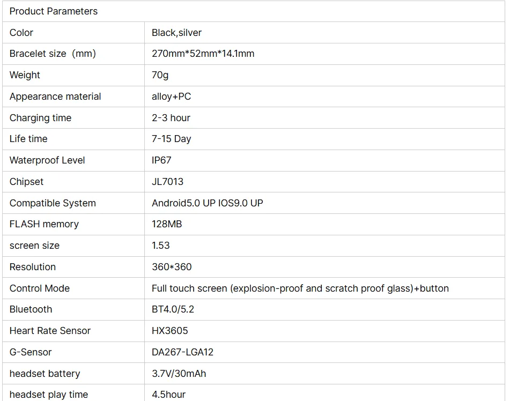Select the '7-15 Day' life time cell
Screen dimensions: 532x401
click(x=172, y=139)
